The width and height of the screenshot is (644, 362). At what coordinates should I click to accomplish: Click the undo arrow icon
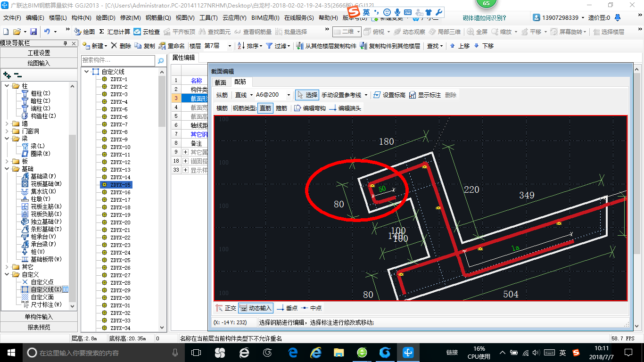pyautogui.click(x=47, y=32)
